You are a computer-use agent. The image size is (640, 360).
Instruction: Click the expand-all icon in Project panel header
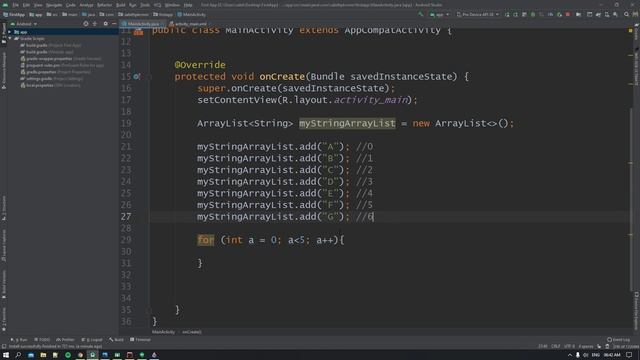coord(95,24)
